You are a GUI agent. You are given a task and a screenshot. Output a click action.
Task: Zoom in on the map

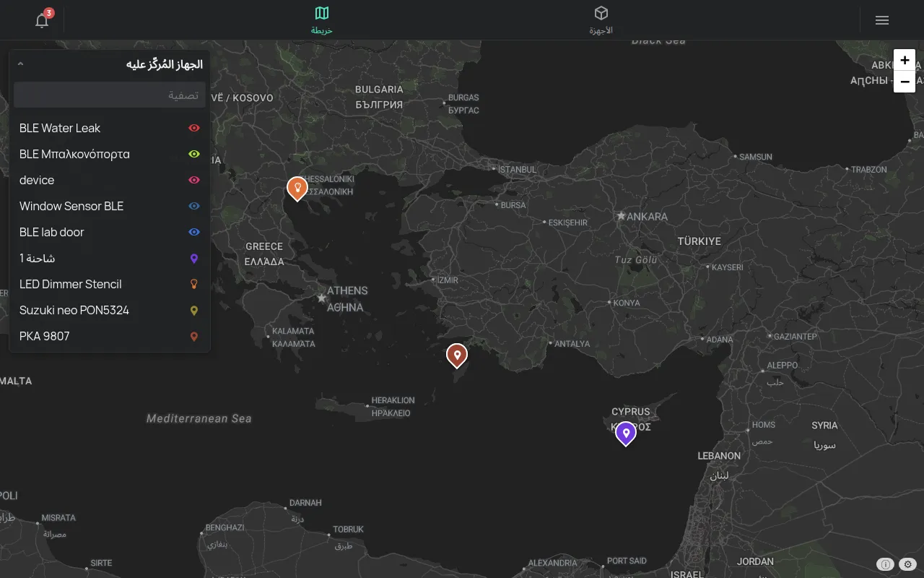click(x=905, y=60)
